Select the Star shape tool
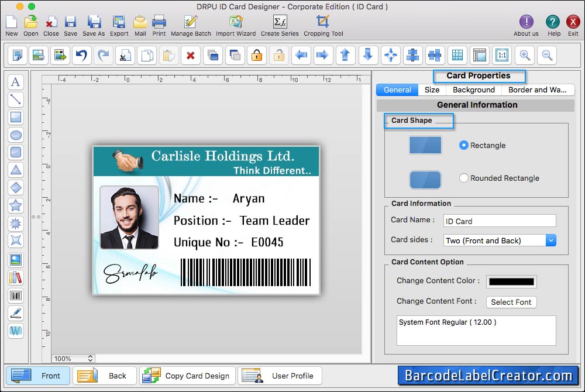585x392 pixels. coord(16,205)
